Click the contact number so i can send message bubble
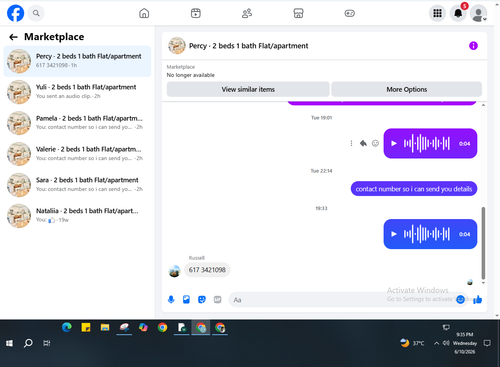The height and width of the screenshot is (367, 500). [x=414, y=189]
